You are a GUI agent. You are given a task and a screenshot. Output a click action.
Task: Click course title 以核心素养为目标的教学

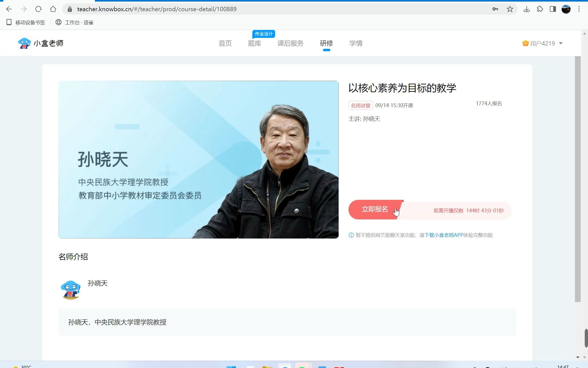pyautogui.click(x=402, y=88)
